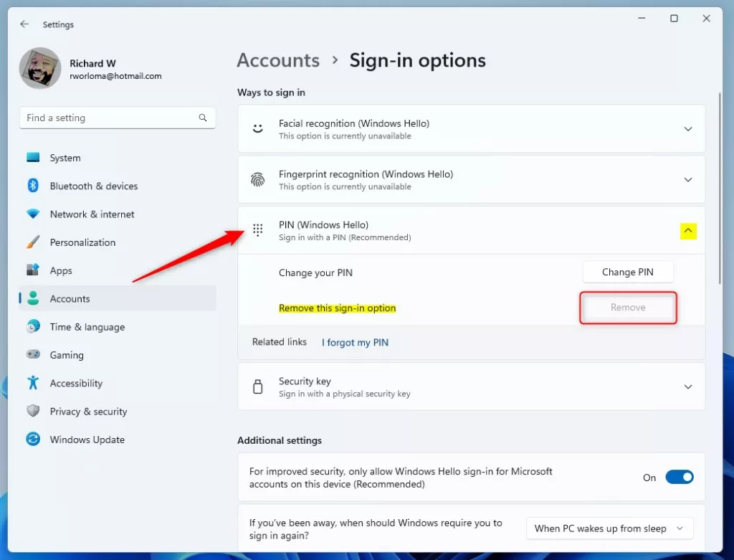This screenshot has height=560, width=734.
Task: Click the Accessibility person icon
Action: (33, 383)
